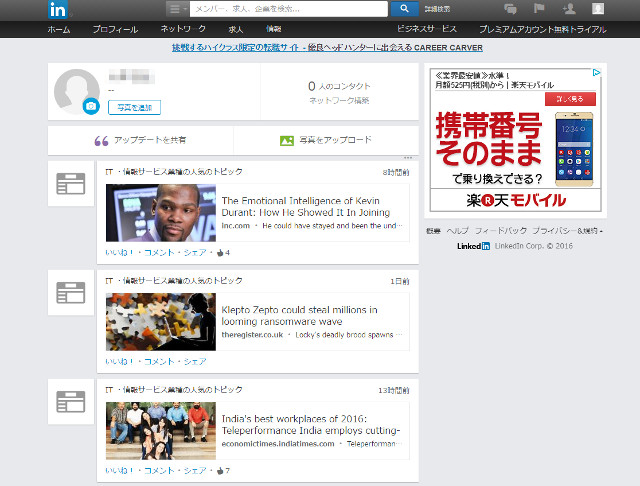This screenshot has width=640, height=486.
Task: Click the '13時間前' timestamp on third post
Action: [393, 391]
